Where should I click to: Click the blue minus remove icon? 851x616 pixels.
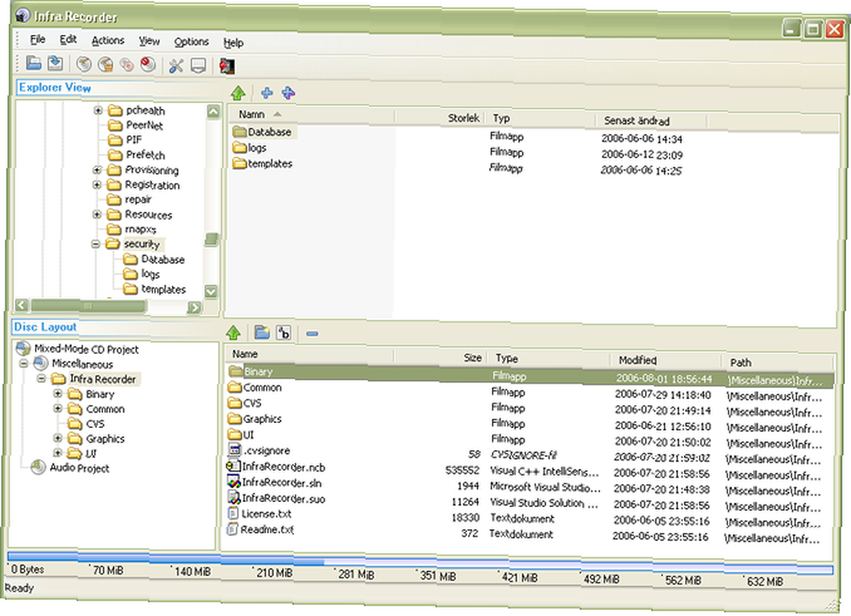312,334
